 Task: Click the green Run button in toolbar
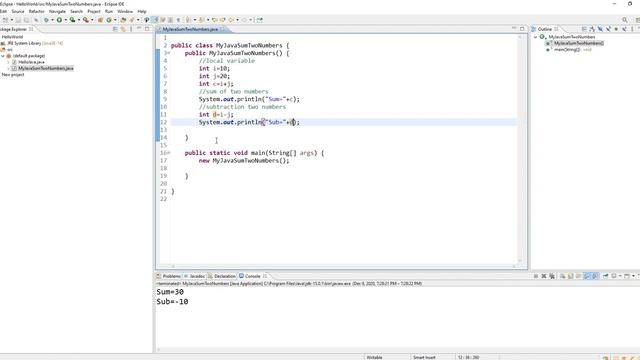tap(59, 20)
